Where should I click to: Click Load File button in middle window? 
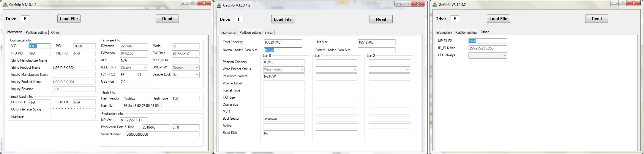tap(283, 19)
